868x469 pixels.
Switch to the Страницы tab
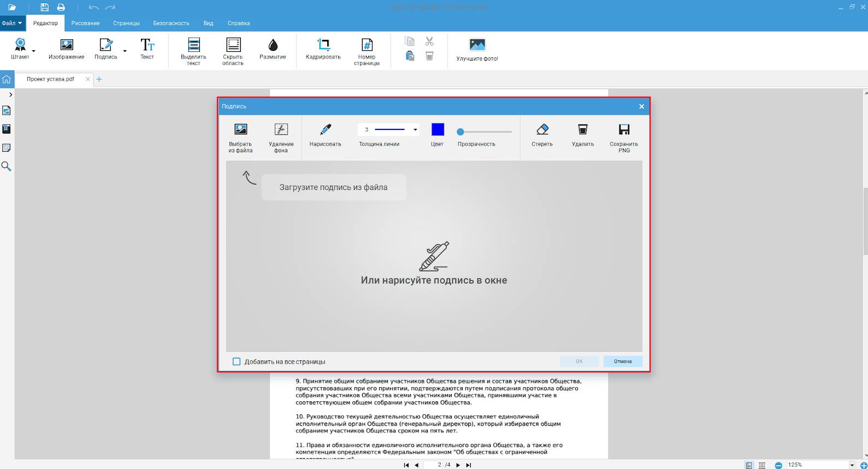pos(126,23)
